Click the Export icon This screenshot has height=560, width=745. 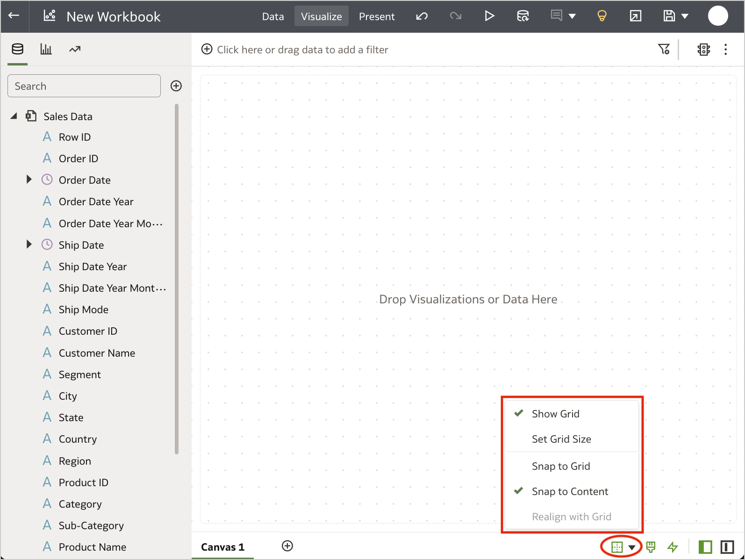[636, 16]
